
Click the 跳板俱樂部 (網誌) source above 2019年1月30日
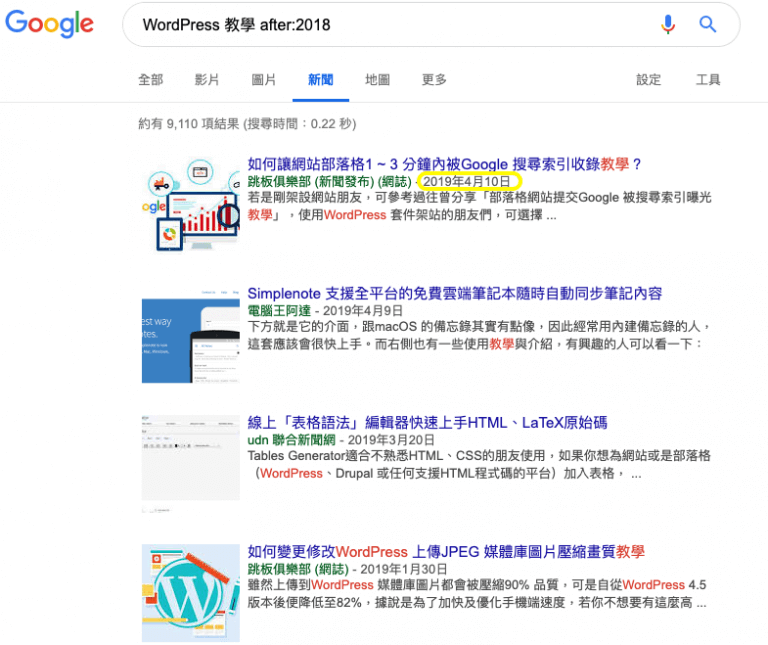(x=298, y=569)
